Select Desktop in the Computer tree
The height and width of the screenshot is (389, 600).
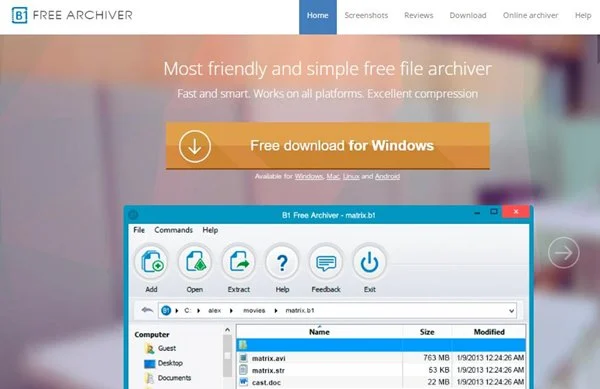[170, 363]
